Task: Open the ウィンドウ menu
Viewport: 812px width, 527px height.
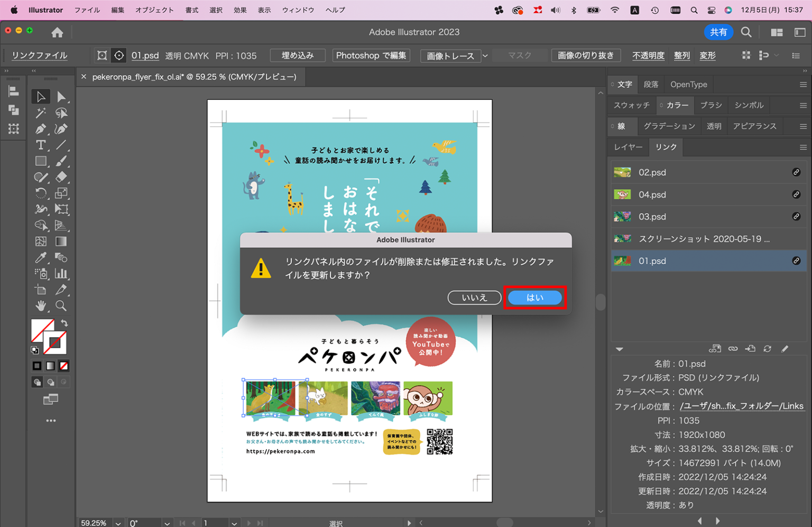Action: click(298, 10)
